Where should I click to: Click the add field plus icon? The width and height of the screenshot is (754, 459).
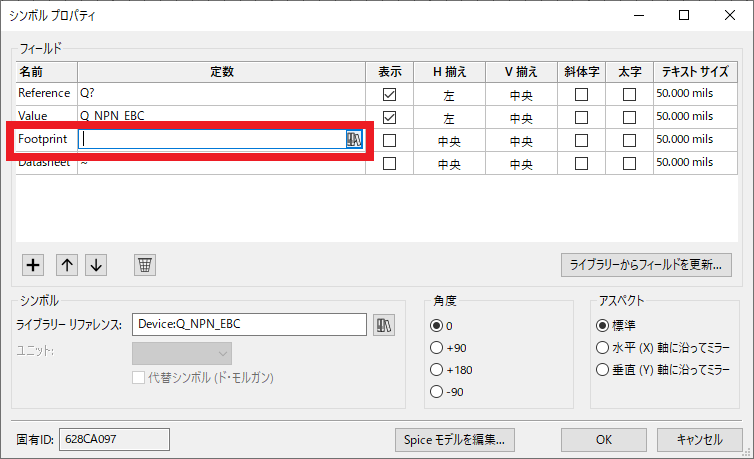(33, 265)
